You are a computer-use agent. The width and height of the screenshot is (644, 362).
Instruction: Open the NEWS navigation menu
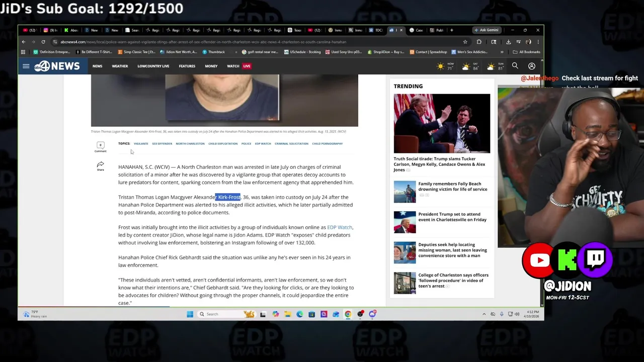pyautogui.click(x=97, y=66)
